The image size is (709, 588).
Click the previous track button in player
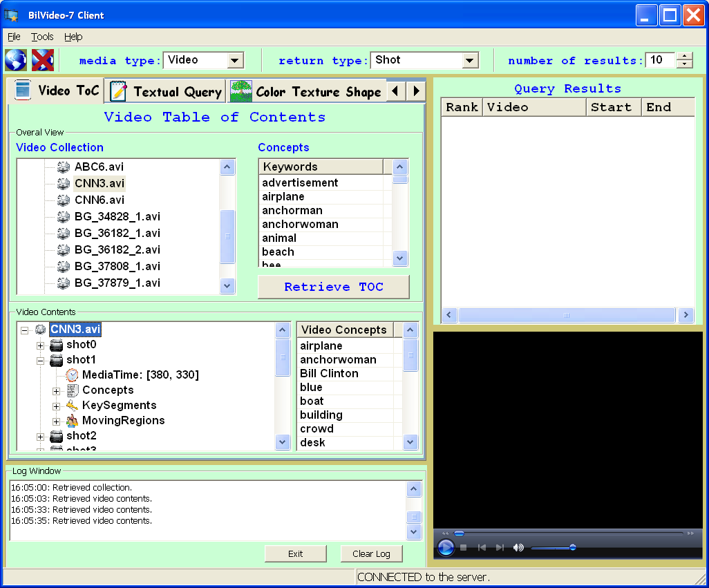point(482,548)
